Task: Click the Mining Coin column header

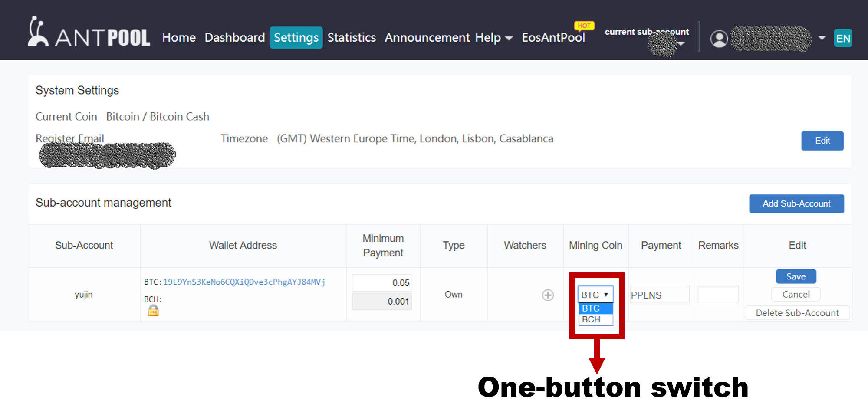Action: [x=595, y=246]
